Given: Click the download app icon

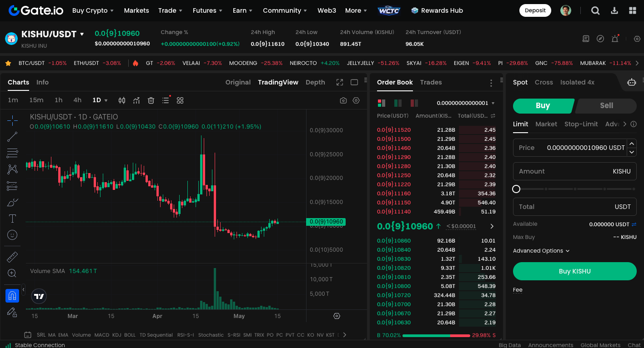Looking at the screenshot, I should click(x=614, y=10).
